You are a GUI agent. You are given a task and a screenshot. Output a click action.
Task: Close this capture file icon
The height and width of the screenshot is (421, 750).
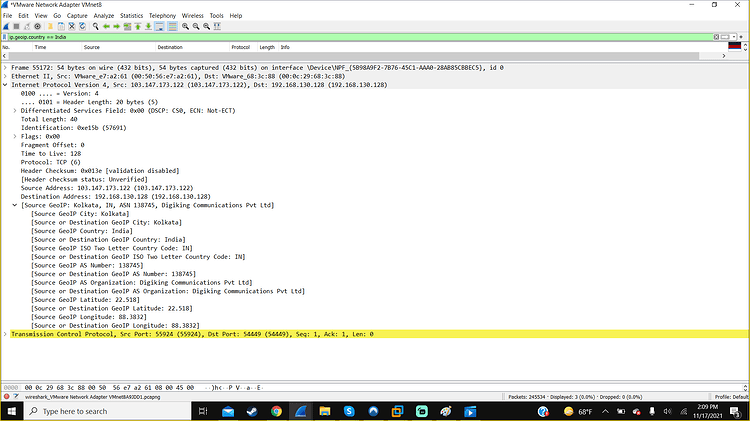[72, 26]
